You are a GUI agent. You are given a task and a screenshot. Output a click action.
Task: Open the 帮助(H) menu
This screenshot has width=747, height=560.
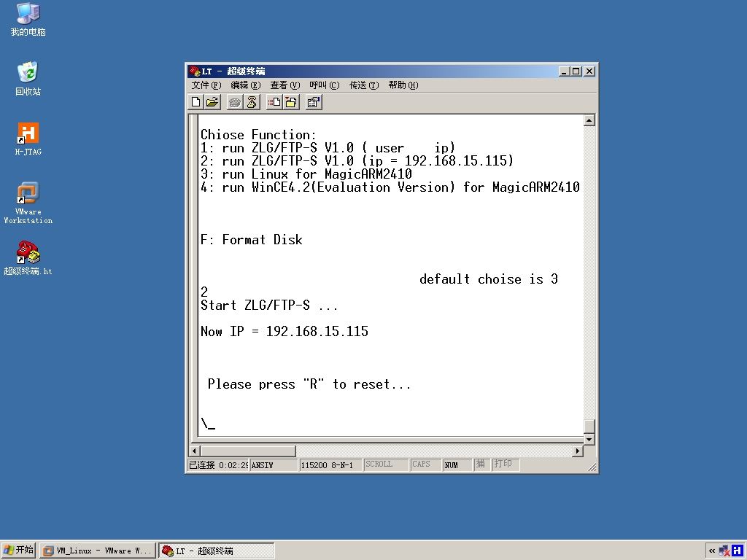click(403, 85)
